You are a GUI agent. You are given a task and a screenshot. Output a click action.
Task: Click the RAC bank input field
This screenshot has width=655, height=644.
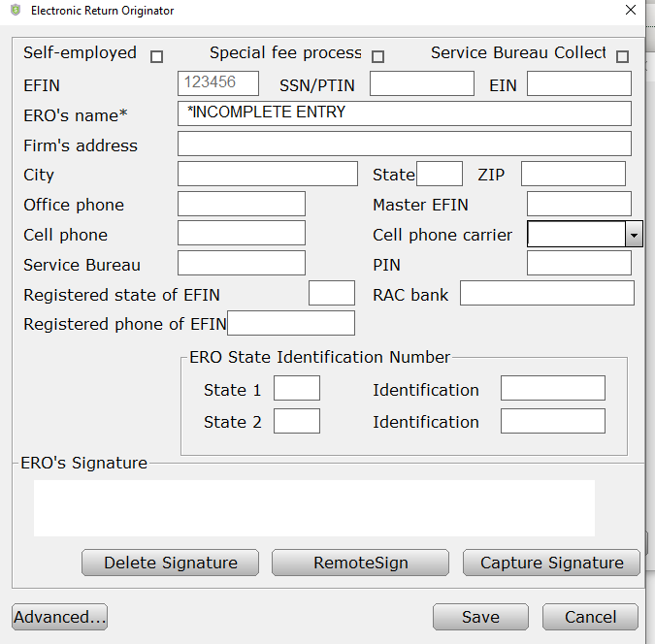[x=546, y=294]
